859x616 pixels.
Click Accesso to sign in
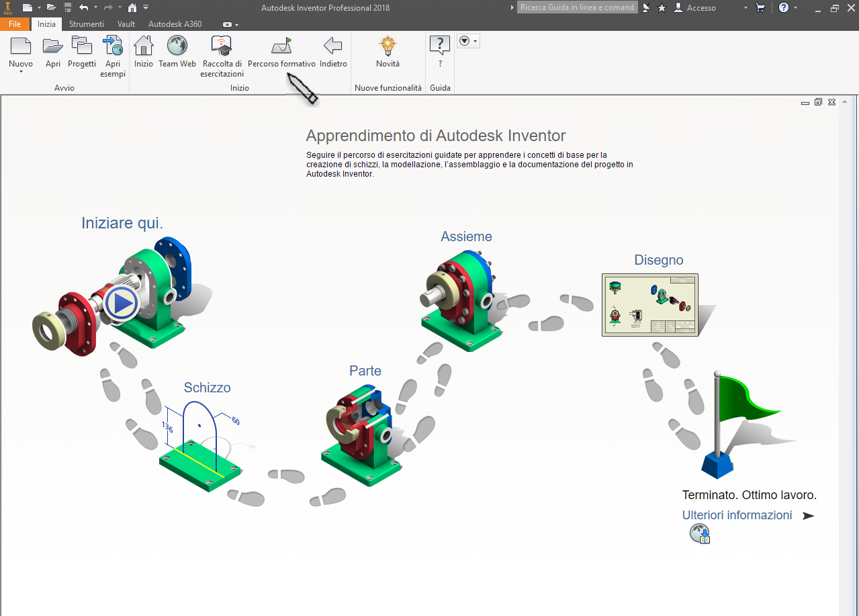695,7
